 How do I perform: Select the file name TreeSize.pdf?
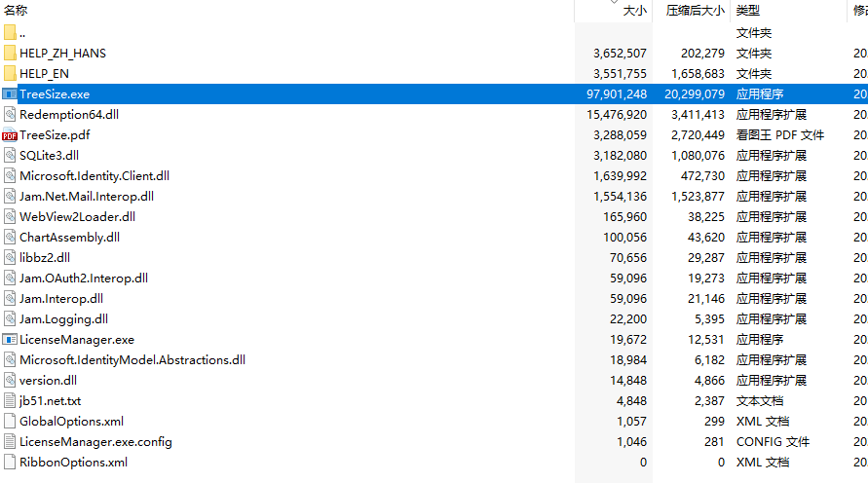coord(55,135)
